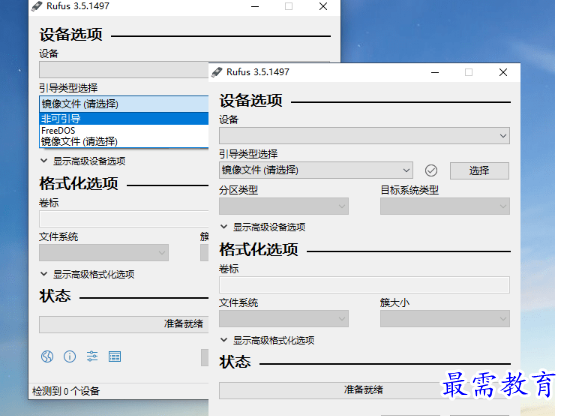
Task: Open the 设备 dropdown in front window
Action: coord(364,136)
